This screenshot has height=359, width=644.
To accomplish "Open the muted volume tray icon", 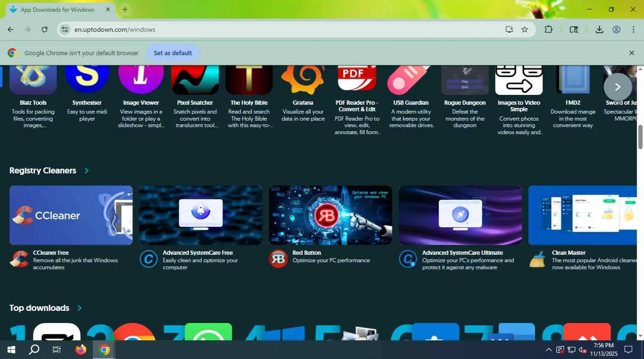I will click(582, 350).
